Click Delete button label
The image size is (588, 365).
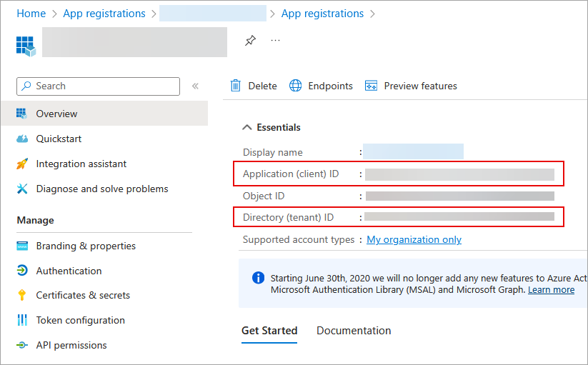[x=262, y=86]
